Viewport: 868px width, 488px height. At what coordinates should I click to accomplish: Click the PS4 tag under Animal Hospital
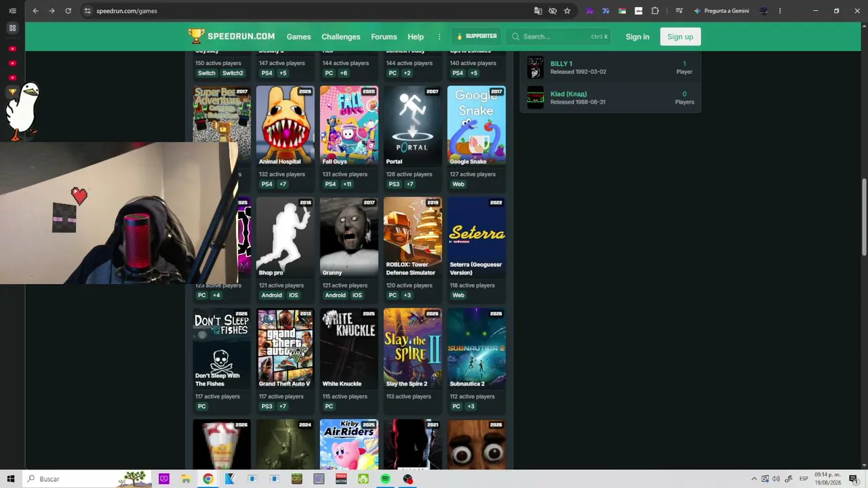pos(267,184)
